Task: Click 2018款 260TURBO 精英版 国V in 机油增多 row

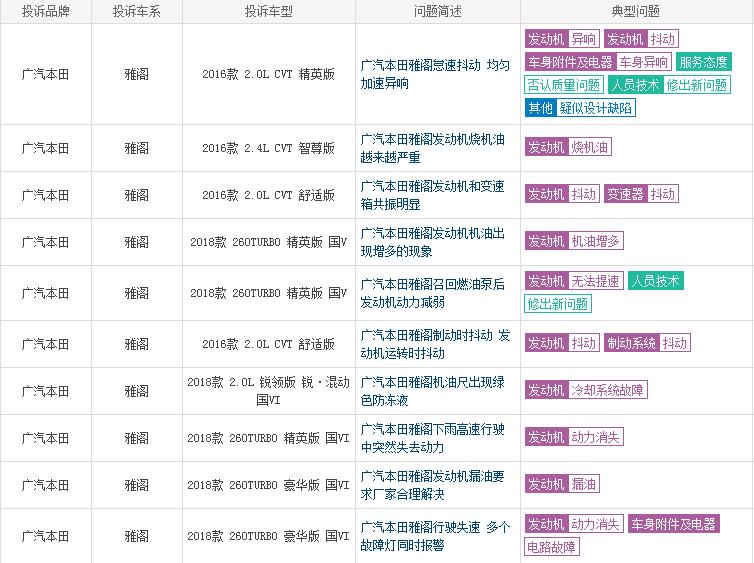Action: [x=268, y=242]
